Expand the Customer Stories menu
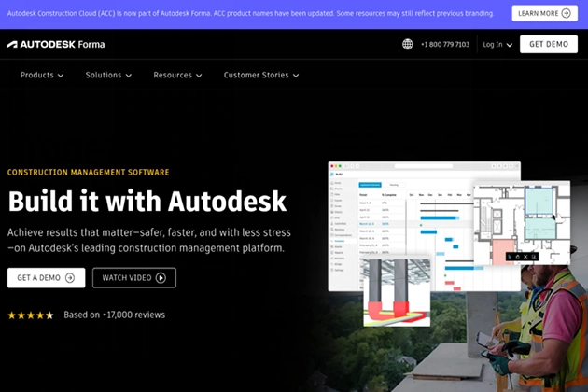Screen dimensions: 588x392 point(261,75)
